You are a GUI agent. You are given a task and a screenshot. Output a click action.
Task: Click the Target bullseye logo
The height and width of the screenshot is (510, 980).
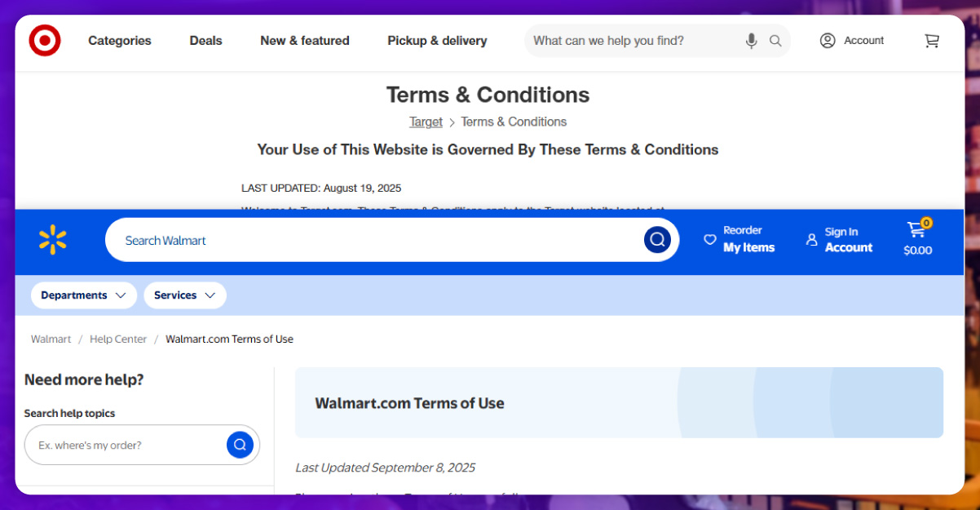click(45, 41)
